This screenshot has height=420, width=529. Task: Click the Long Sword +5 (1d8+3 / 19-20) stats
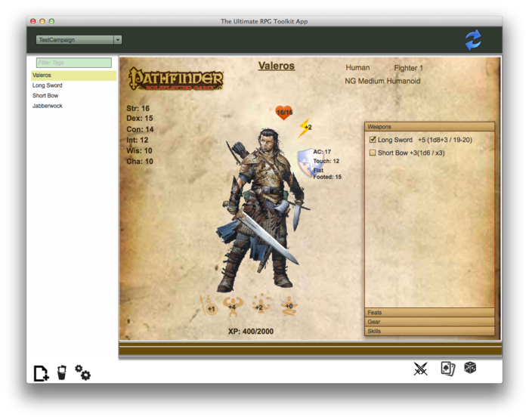coord(425,140)
